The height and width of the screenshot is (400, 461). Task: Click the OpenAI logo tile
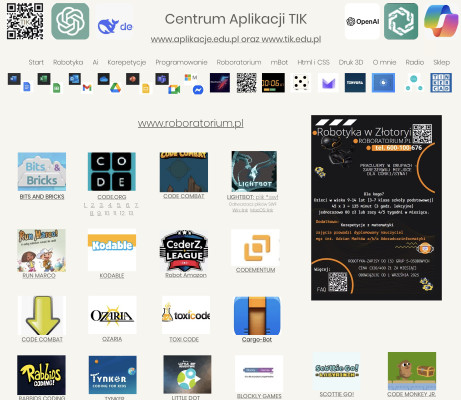[362, 21]
